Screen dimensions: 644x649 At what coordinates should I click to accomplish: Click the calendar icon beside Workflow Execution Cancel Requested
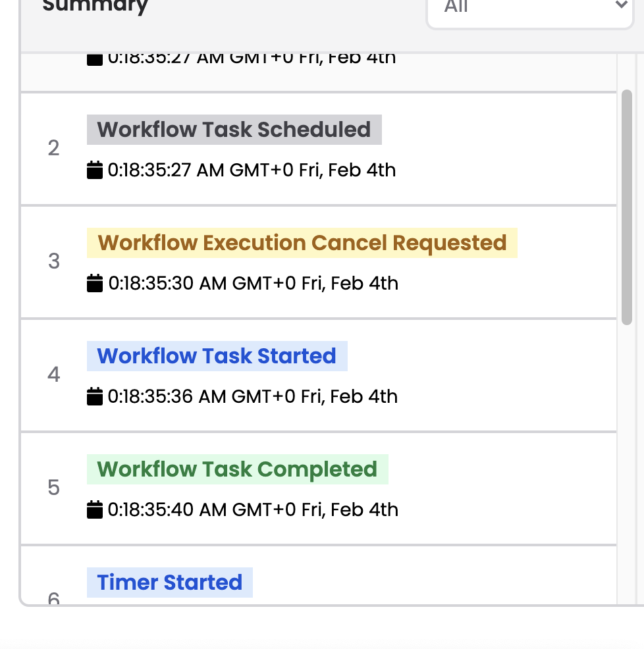click(95, 283)
